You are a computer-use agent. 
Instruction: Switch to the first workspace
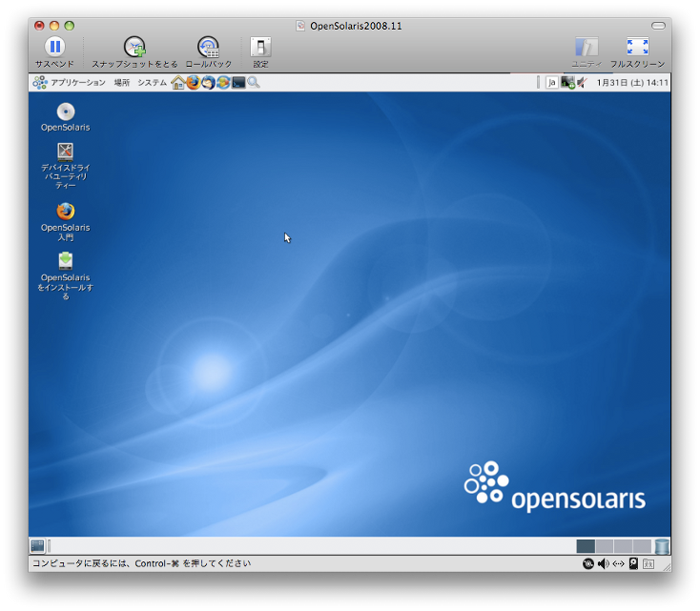[586, 546]
